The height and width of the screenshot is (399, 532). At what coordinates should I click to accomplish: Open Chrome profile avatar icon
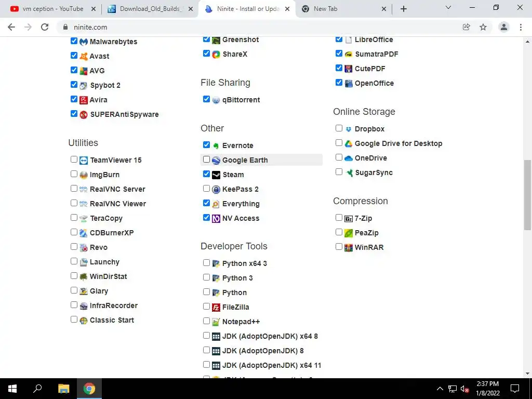point(504,27)
